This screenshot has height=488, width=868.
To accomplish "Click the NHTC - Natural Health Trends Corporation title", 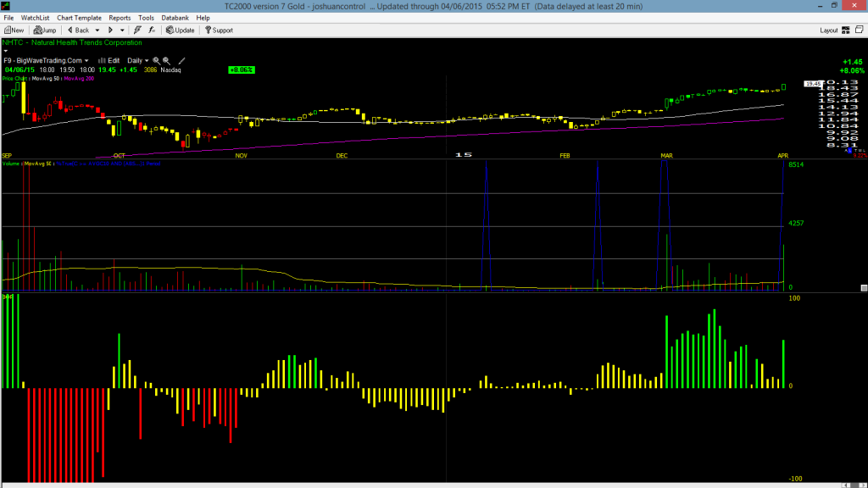I will (x=72, y=42).
